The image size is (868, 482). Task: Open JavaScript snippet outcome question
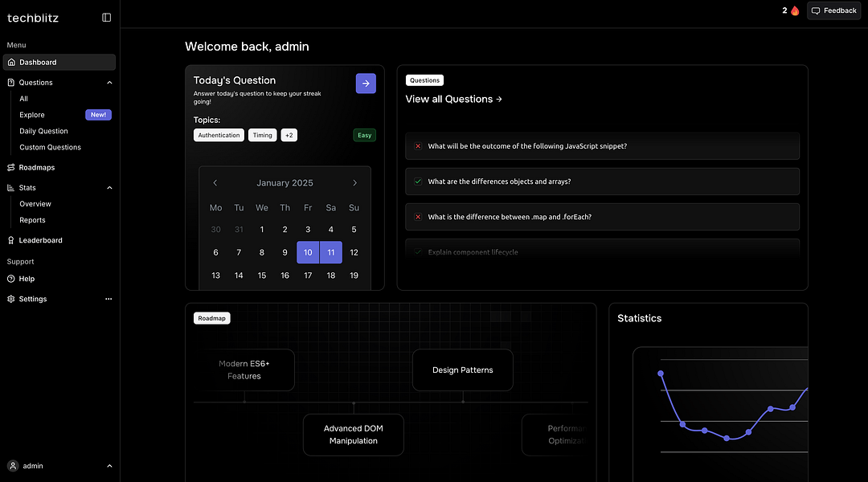click(x=602, y=146)
